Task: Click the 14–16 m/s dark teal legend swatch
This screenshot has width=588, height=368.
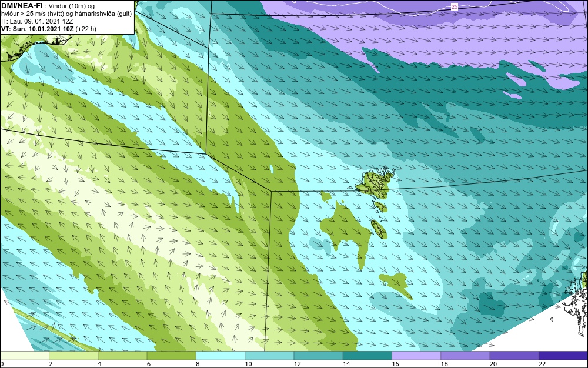Action: pyautogui.click(x=367, y=356)
